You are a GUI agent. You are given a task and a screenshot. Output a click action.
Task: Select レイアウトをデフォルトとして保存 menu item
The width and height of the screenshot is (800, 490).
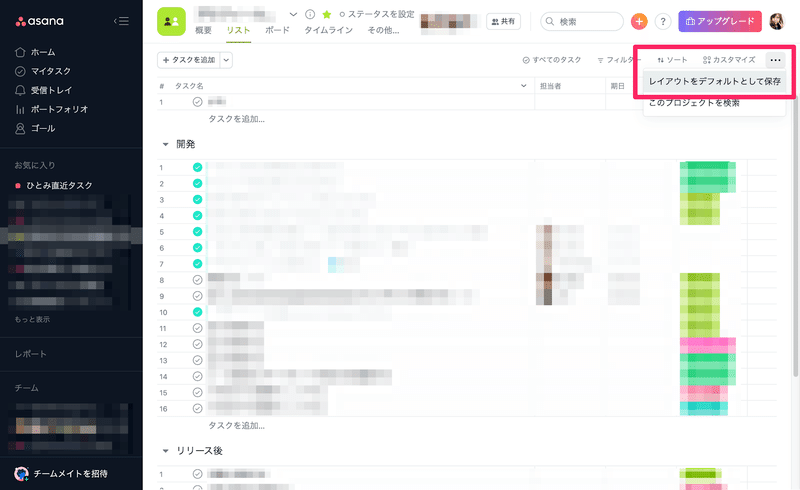714,81
